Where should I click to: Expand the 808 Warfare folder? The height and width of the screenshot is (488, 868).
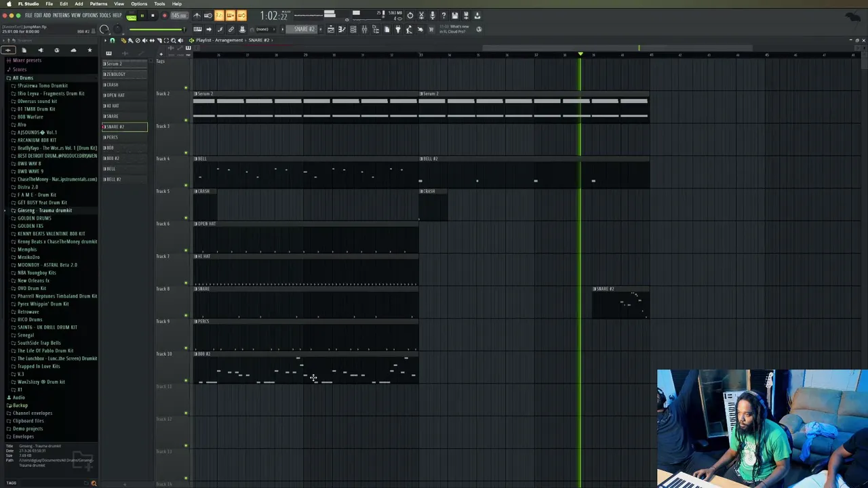pos(30,117)
